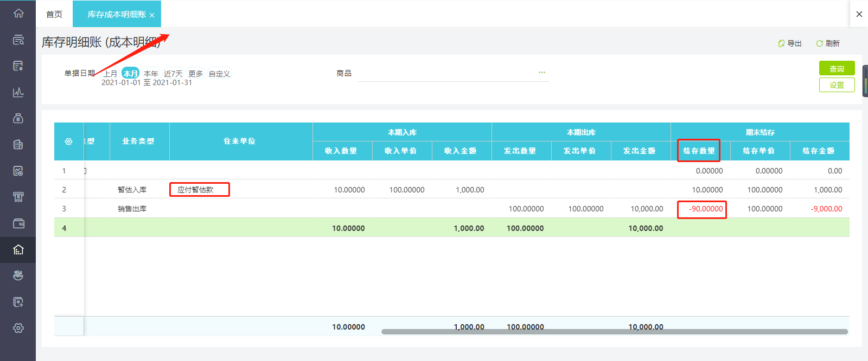Open settings gear in sidebar
Image resolution: width=868 pixels, height=361 pixels.
18,328
